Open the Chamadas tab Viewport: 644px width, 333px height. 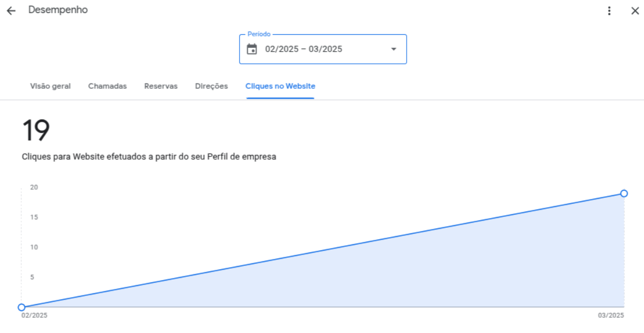point(108,86)
